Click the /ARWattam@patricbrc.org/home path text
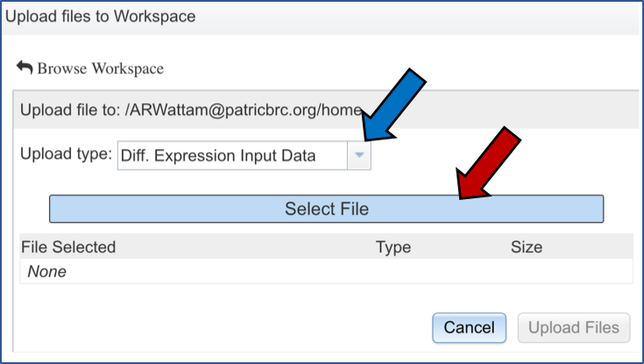This screenshot has width=644, height=364. [x=237, y=111]
